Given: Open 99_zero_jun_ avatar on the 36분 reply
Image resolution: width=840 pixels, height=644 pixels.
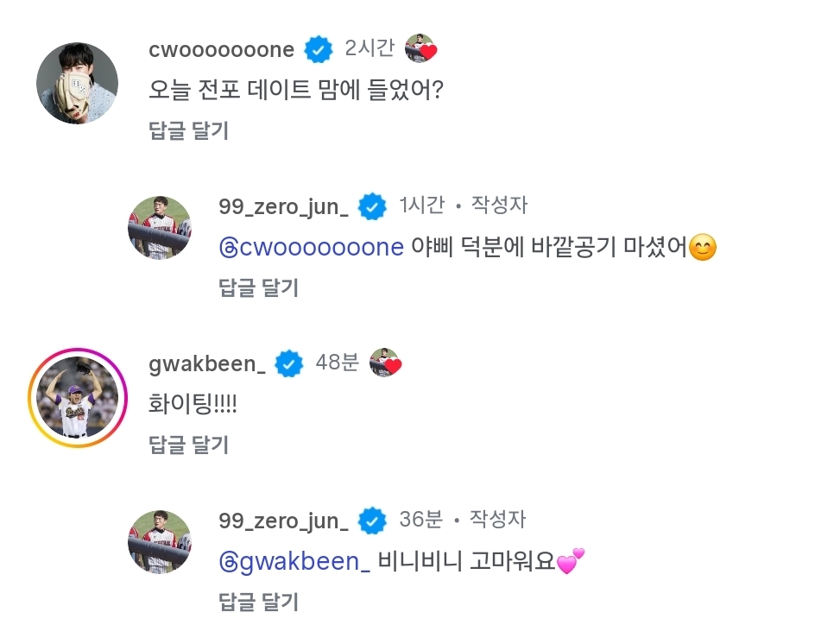Looking at the screenshot, I should click(160, 542).
